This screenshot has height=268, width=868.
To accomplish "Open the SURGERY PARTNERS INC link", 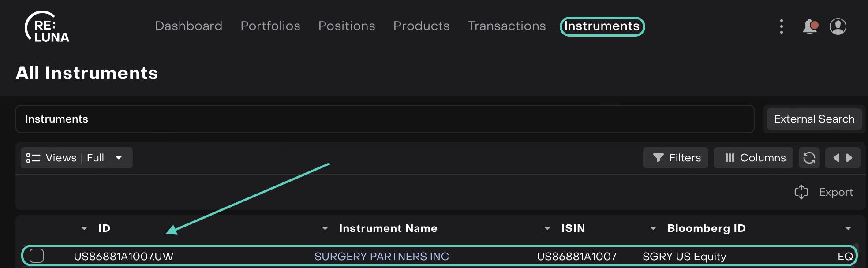I will (x=382, y=257).
